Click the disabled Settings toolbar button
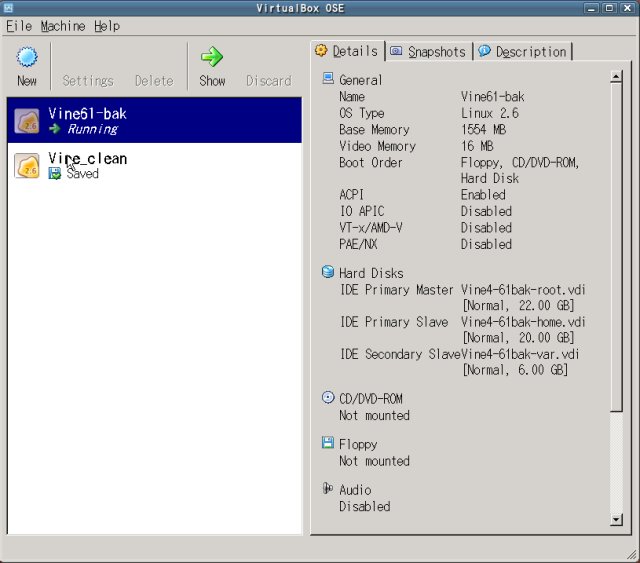Viewport: 640px width, 563px height. pos(88,81)
